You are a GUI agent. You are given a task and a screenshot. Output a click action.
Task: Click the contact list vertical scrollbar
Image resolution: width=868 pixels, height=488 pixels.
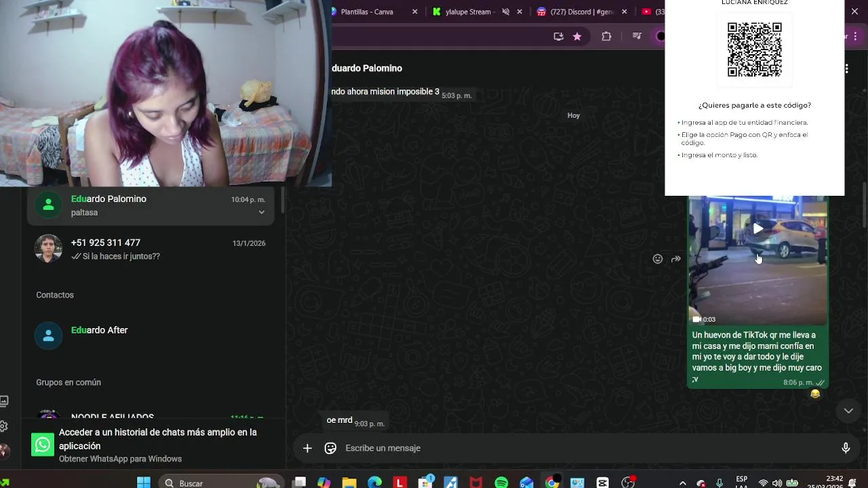pos(282,200)
